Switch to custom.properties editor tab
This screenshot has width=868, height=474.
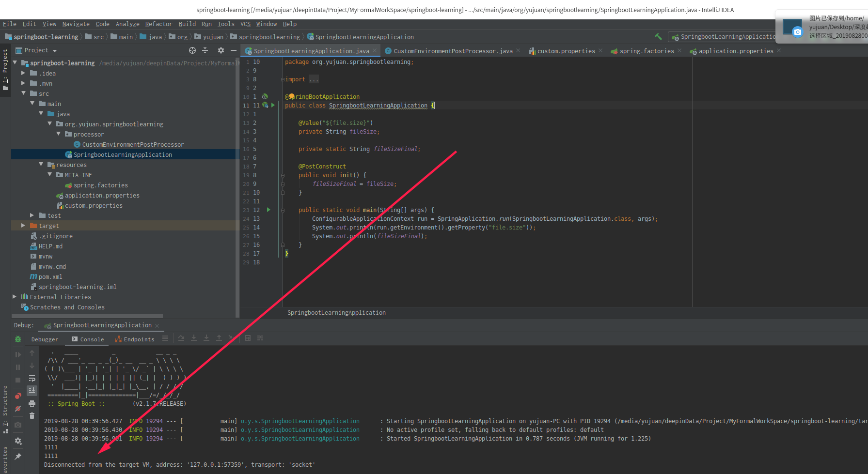pyautogui.click(x=566, y=51)
